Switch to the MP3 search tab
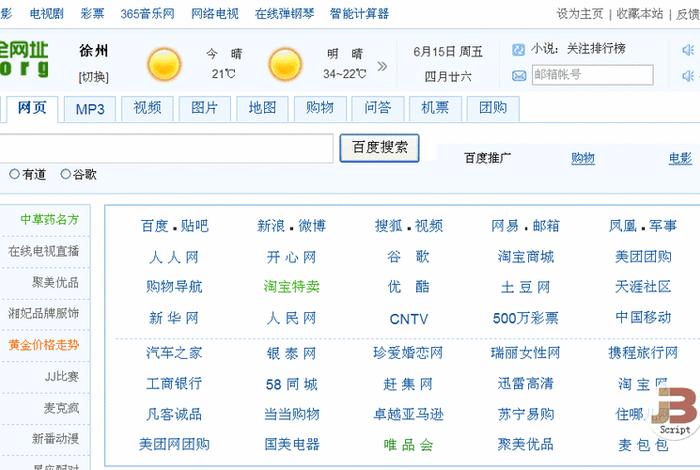This screenshot has width=700, height=470. click(90, 109)
